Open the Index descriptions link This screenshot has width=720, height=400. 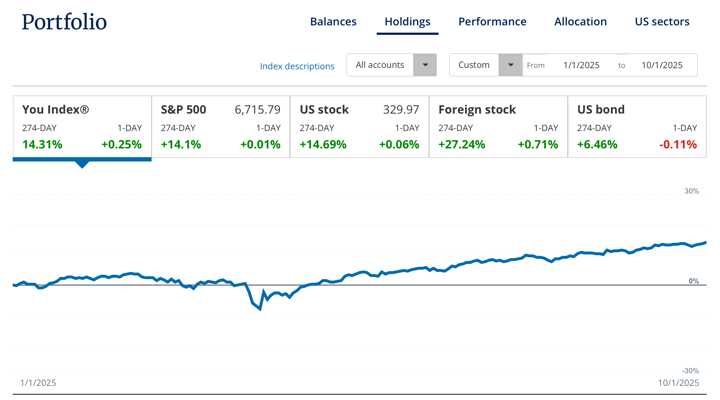click(x=297, y=66)
